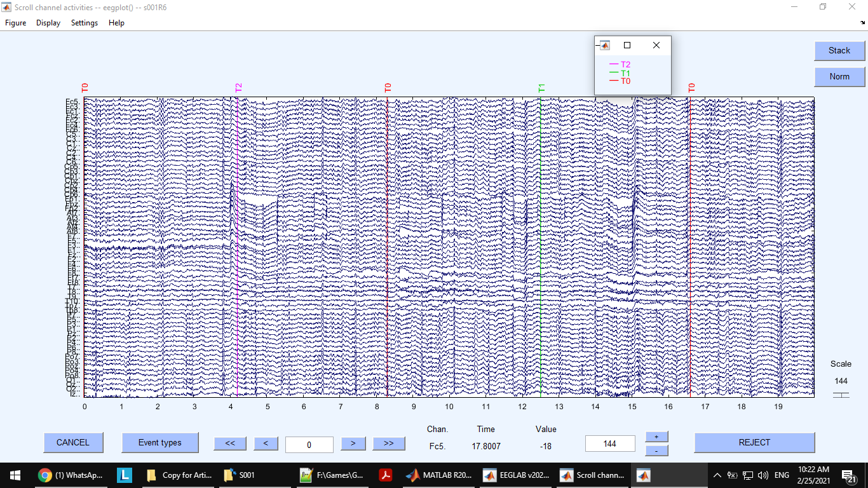Screen dimensions: 868x488
Task: Click the scale value 144 field
Action: pos(610,443)
